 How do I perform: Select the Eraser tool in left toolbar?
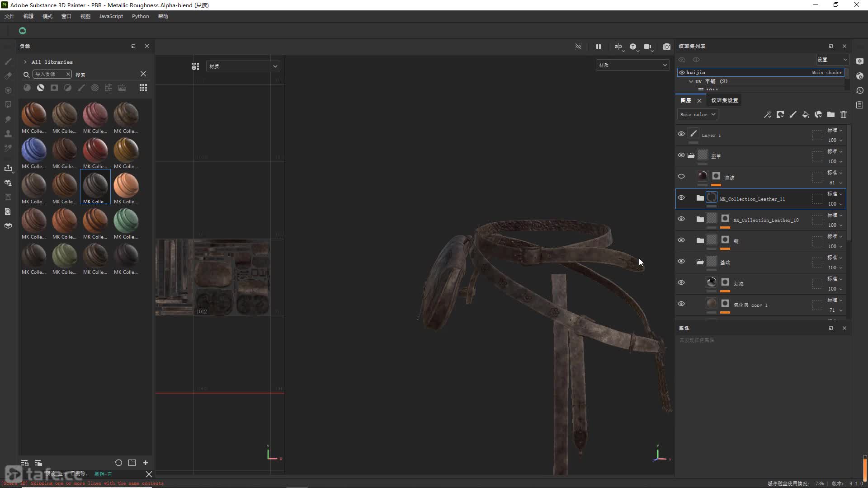pyautogui.click(x=8, y=76)
